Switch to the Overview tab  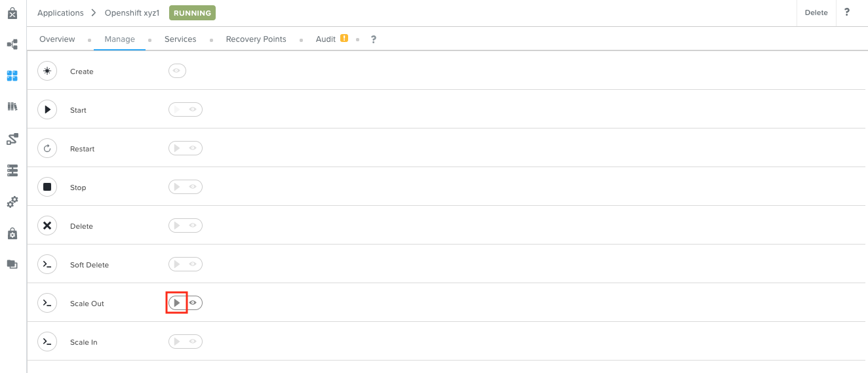[x=57, y=39]
